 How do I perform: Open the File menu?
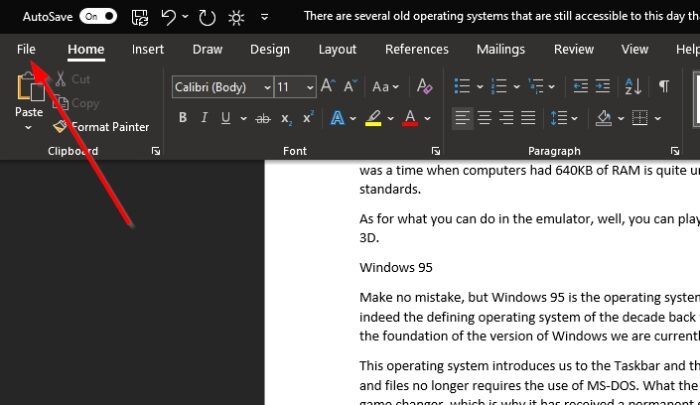coord(26,49)
